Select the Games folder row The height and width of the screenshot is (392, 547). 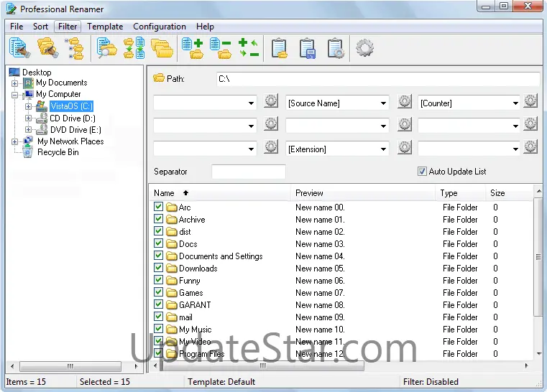click(x=342, y=293)
